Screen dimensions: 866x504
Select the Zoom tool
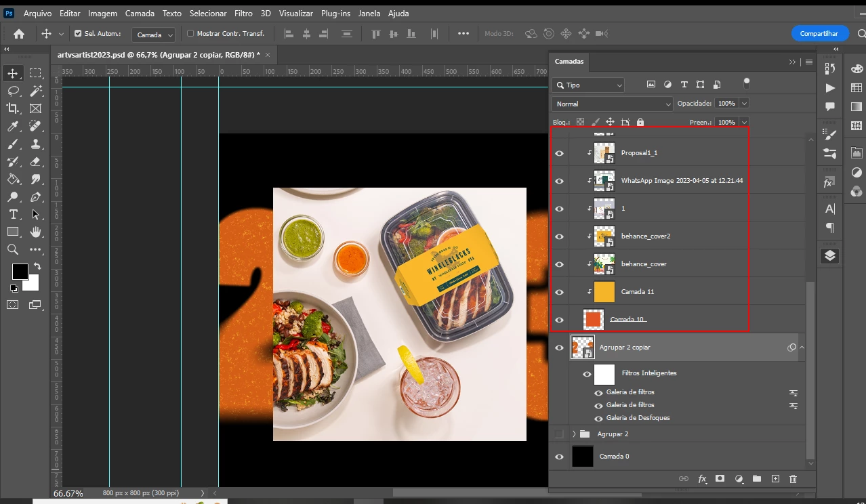[13, 249]
